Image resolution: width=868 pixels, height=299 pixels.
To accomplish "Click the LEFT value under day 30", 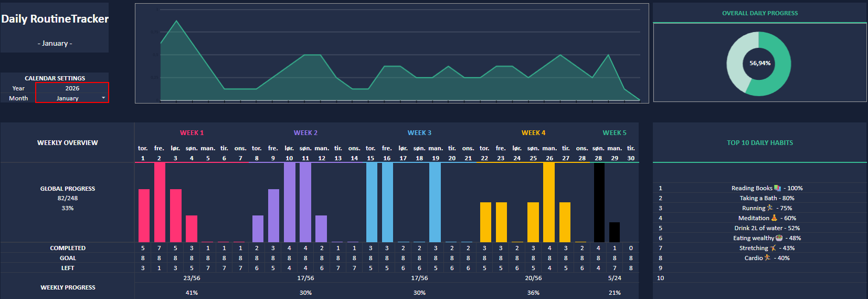I will coord(631,268).
